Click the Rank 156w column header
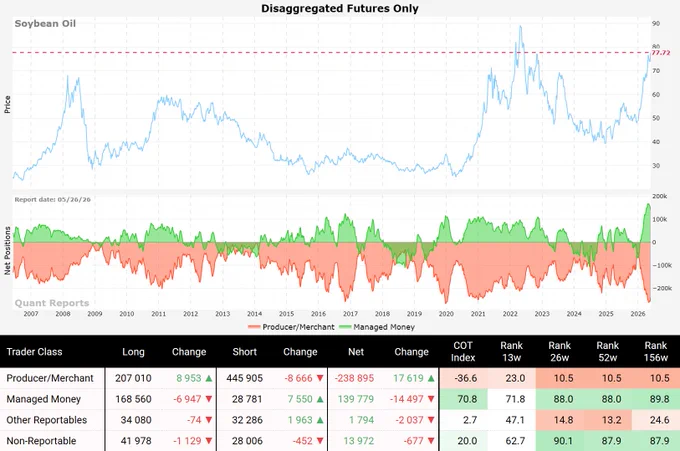The width and height of the screenshot is (680, 451). tap(656, 352)
